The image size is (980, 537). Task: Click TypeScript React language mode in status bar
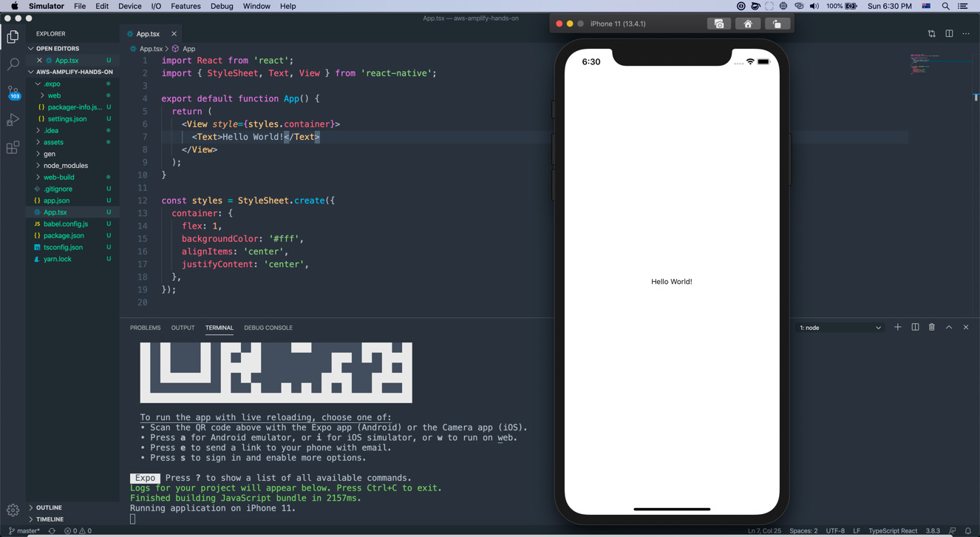(x=893, y=530)
